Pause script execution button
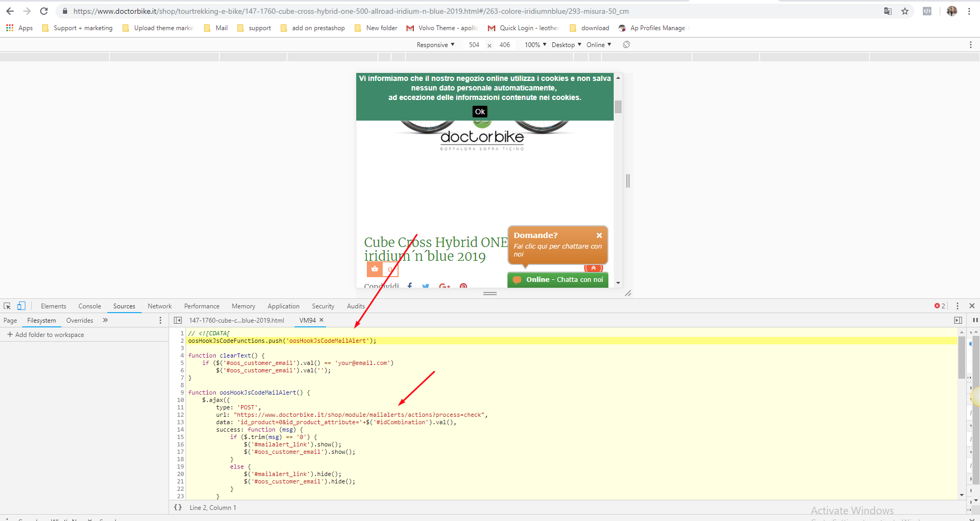Image resolution: width=980 pixels, height=521 pixels. tap(975, 320)
